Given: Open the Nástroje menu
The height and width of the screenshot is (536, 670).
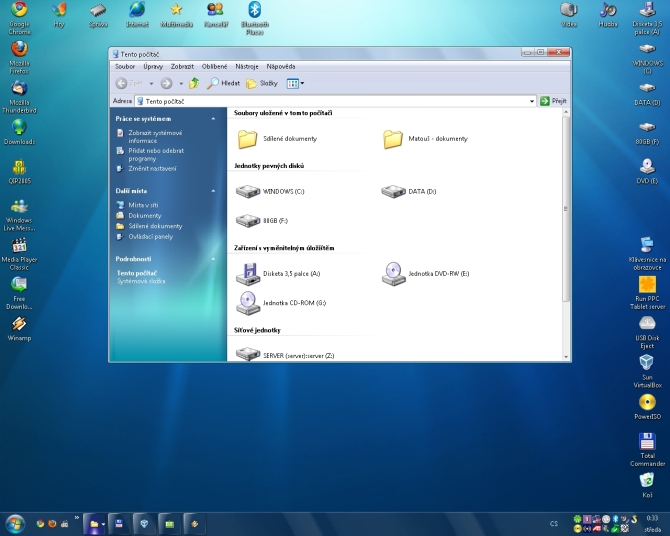Looking at the screenshot, I should click(247, 66).
